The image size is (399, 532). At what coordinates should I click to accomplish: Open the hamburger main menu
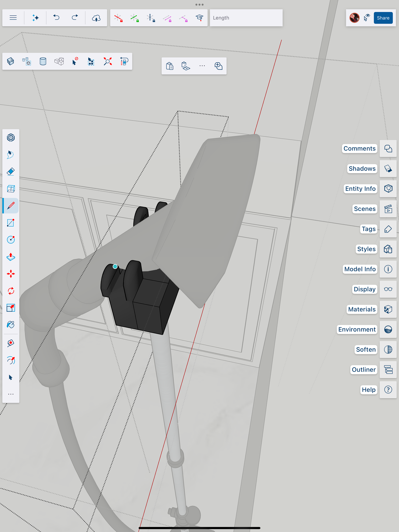13,18
